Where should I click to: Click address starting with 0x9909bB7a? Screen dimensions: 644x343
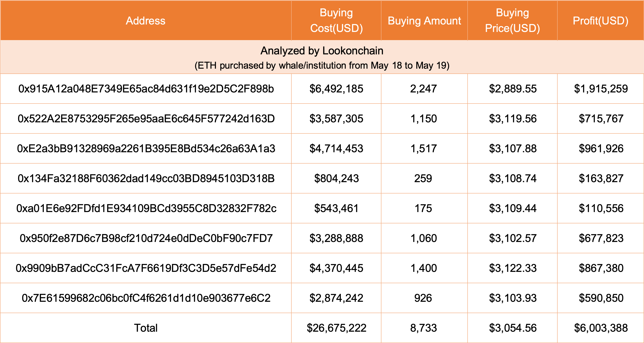click(146, 268)
